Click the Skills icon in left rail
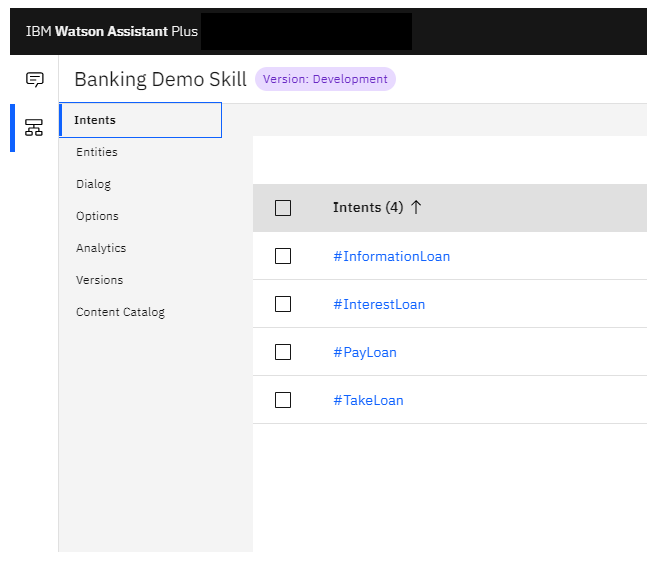Screen dimensions: 661x566 click(x=35, y=127)
